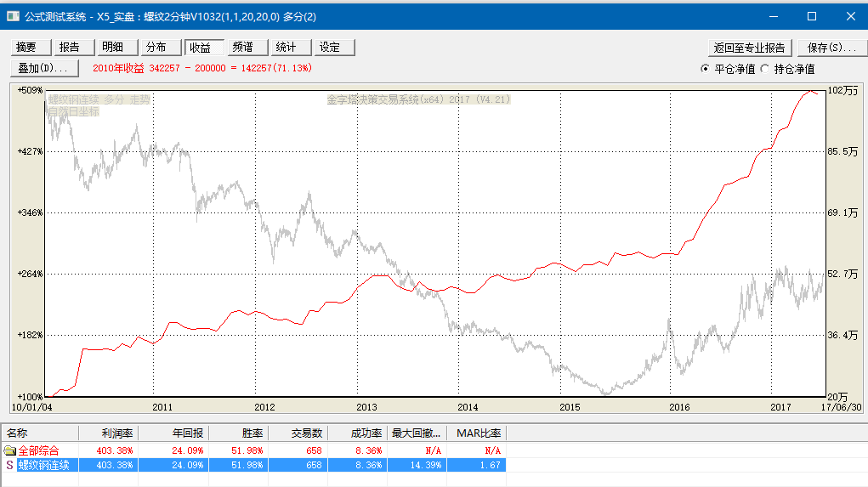Click the S icon beside 螺纹钢连续
The height and width of the screenshot is (487, 868).
click(x=9, y=465)
